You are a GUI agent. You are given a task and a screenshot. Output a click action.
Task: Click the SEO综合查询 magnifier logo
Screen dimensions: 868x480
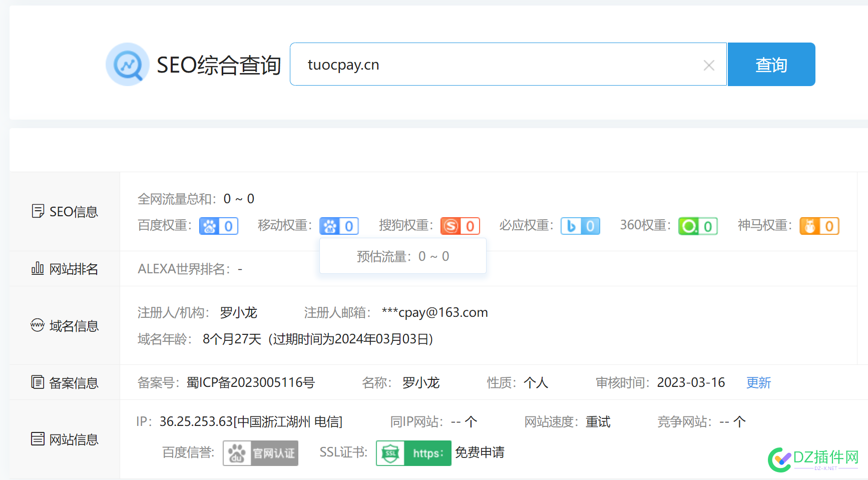point(128,65)
